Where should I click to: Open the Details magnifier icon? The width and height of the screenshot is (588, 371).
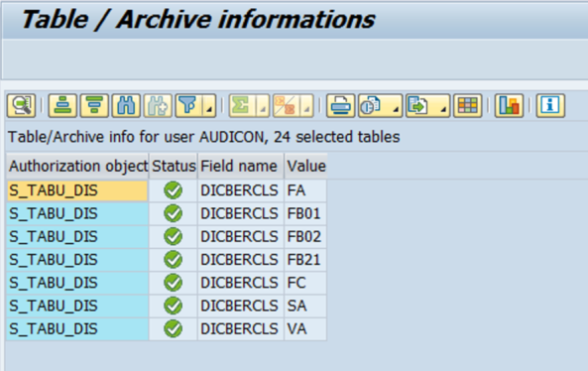[x=22, y=105]
